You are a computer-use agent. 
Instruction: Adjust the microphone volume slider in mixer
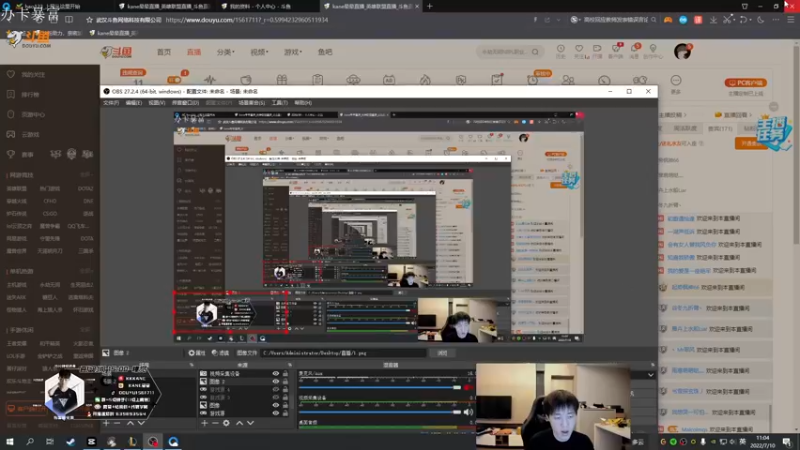[x=381, y=387]
